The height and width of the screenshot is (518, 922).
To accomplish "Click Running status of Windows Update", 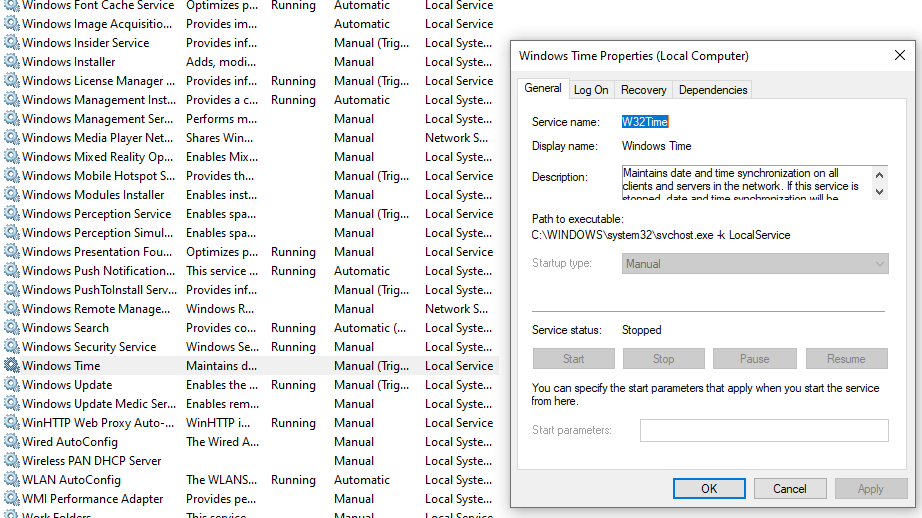I will pos(293,385).
